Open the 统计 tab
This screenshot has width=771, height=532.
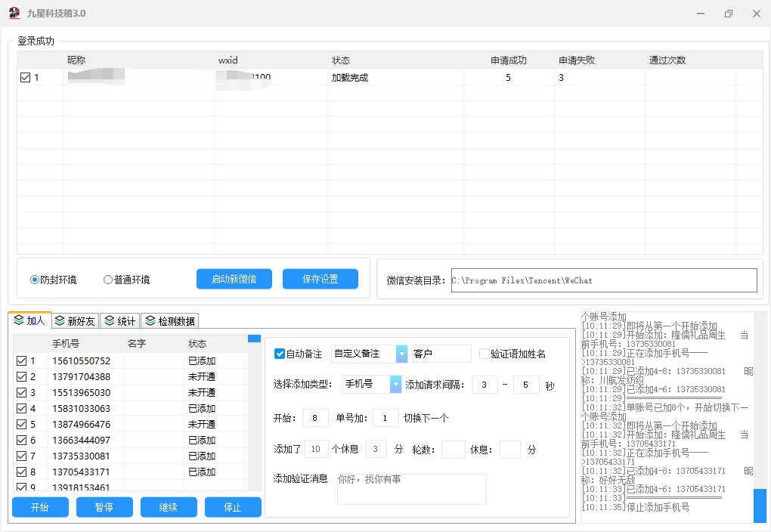coord(120,321)
